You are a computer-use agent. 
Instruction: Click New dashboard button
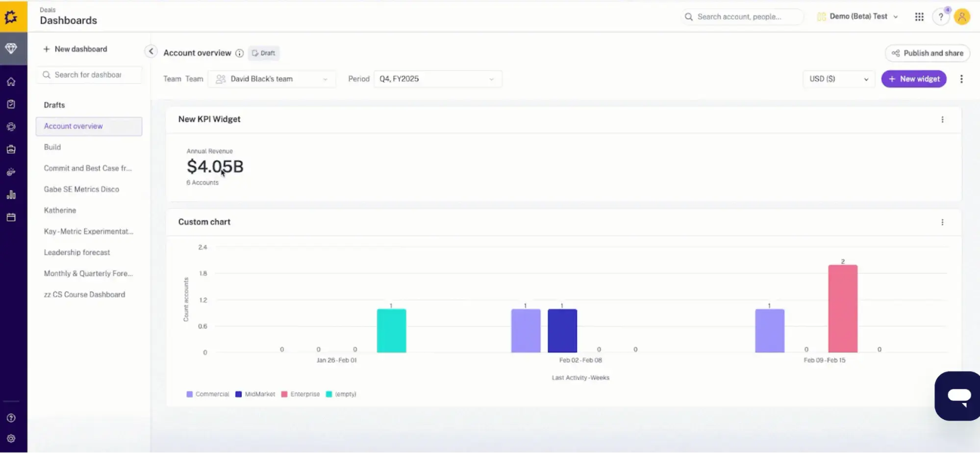(75, 49)
